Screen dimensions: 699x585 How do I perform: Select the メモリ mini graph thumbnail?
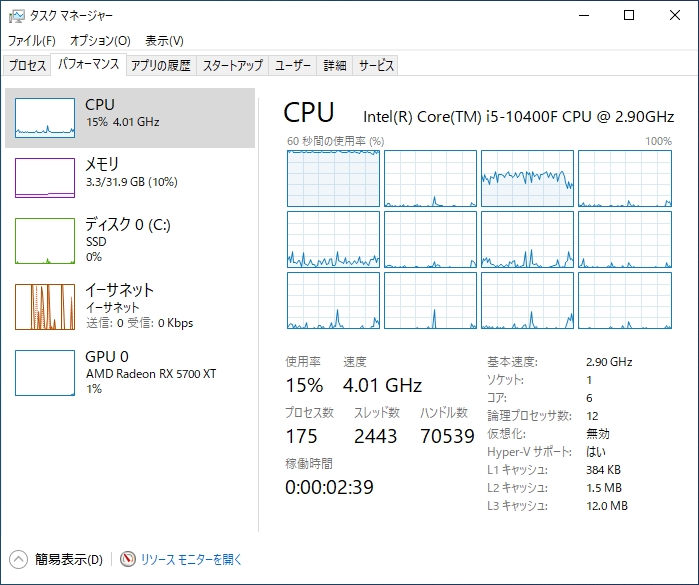[x=45, y=177]
